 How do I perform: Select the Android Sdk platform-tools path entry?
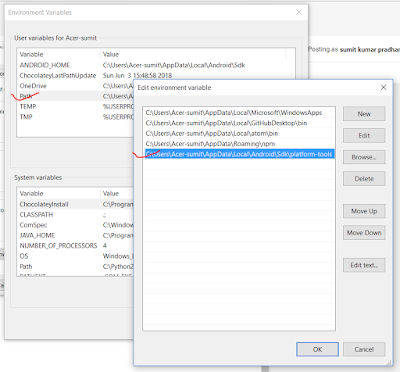coord(239,154)
